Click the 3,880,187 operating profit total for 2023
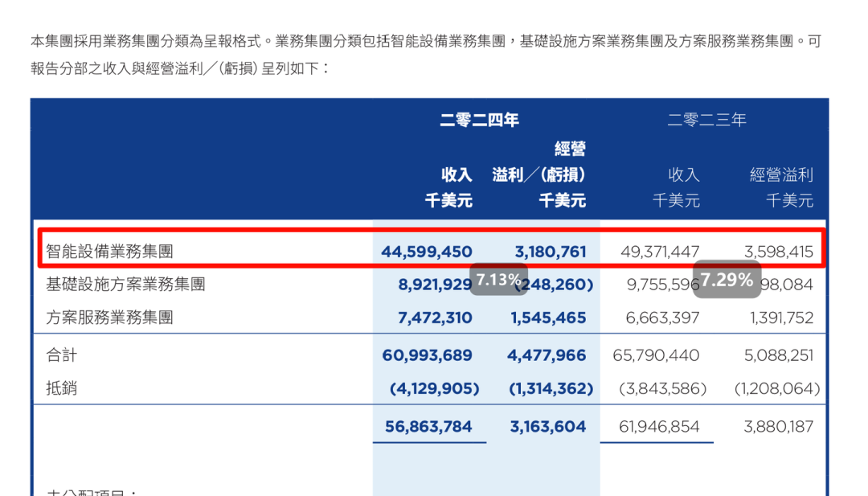The image size is (868, 496). (x=778, y=427)
